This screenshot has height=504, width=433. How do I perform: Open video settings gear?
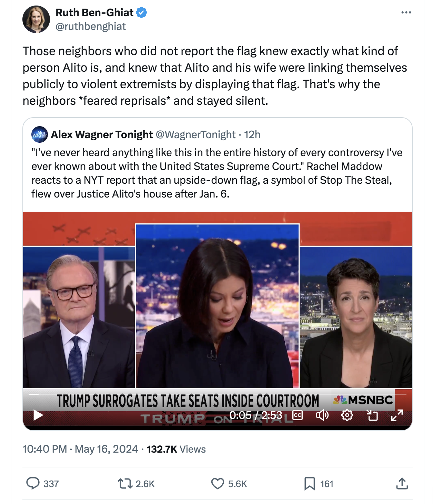click(347, 415)
